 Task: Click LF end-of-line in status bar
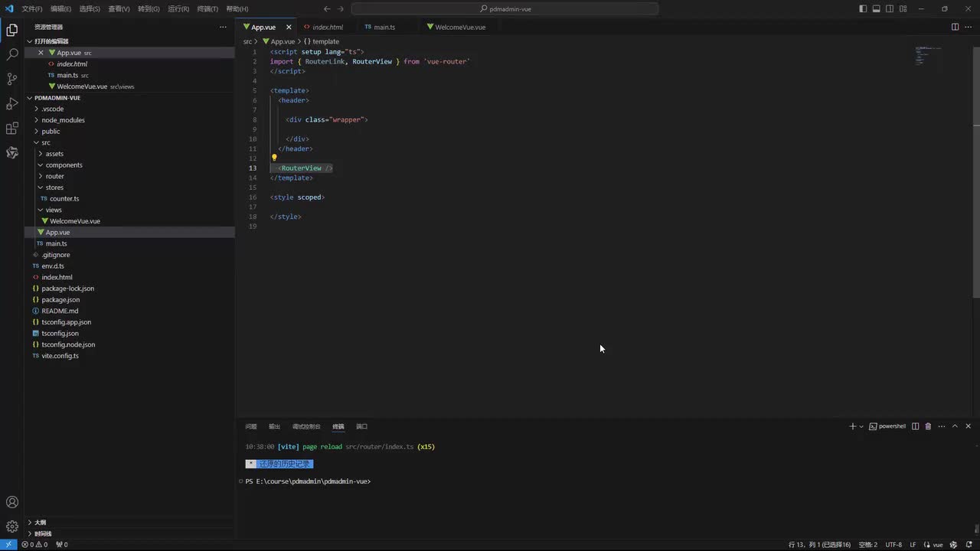tap(913, 545)
